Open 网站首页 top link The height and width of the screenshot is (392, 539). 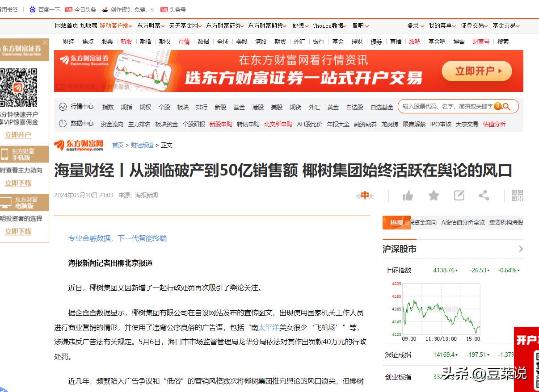click(67, 25)
